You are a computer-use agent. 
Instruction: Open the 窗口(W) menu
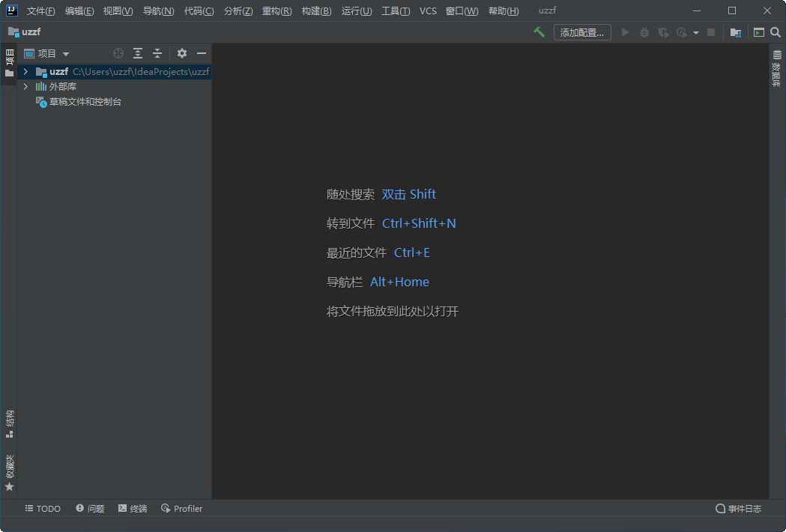pos(462,11)
